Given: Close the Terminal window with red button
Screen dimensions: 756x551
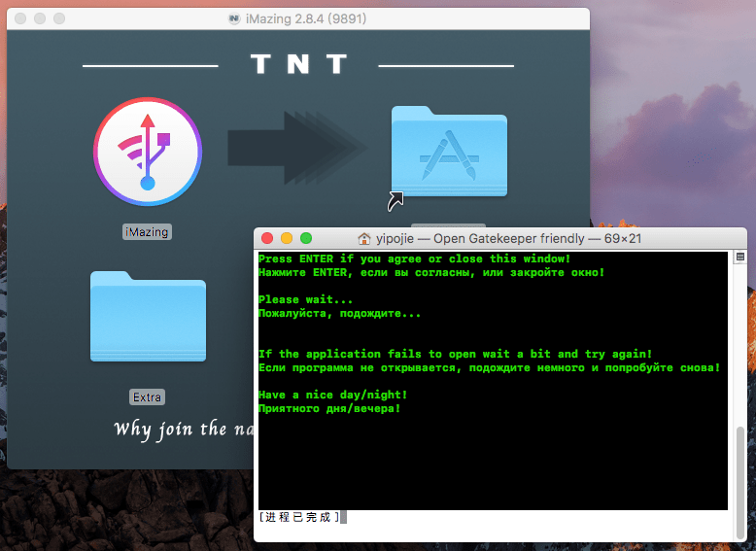Looking at the screenshot, I should tap(267, 238).
